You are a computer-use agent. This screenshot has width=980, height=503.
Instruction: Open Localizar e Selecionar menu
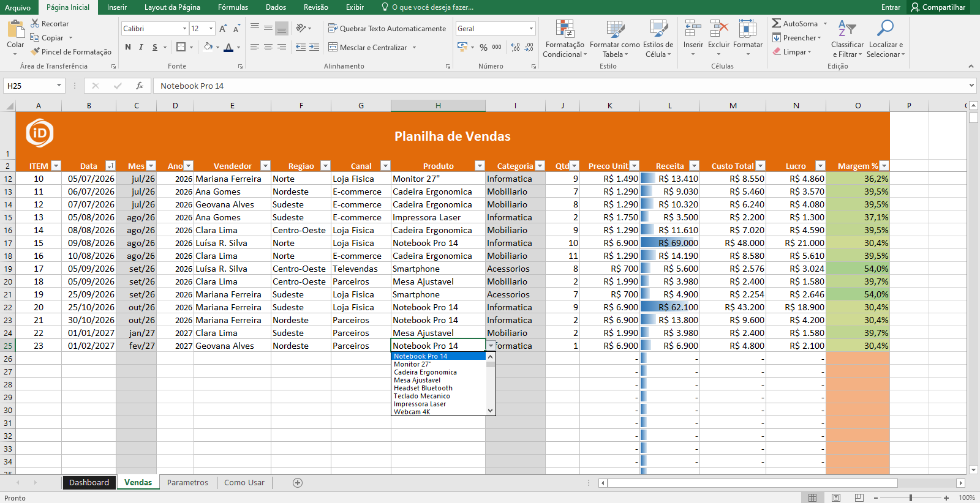[886, 39]
